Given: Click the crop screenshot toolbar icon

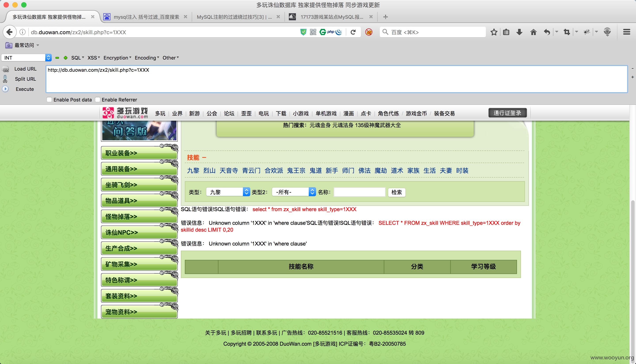Looking at the screenshot, I should click(x=567, y=32).
